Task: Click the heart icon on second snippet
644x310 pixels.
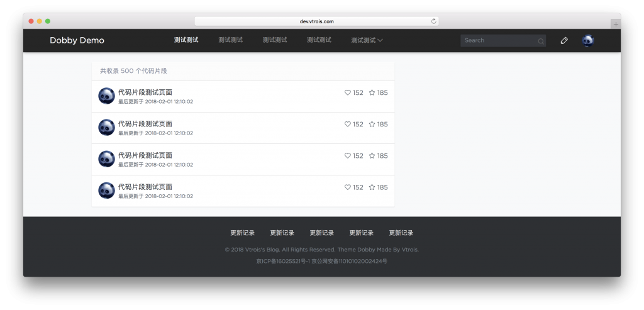Action: click(348, 124)
